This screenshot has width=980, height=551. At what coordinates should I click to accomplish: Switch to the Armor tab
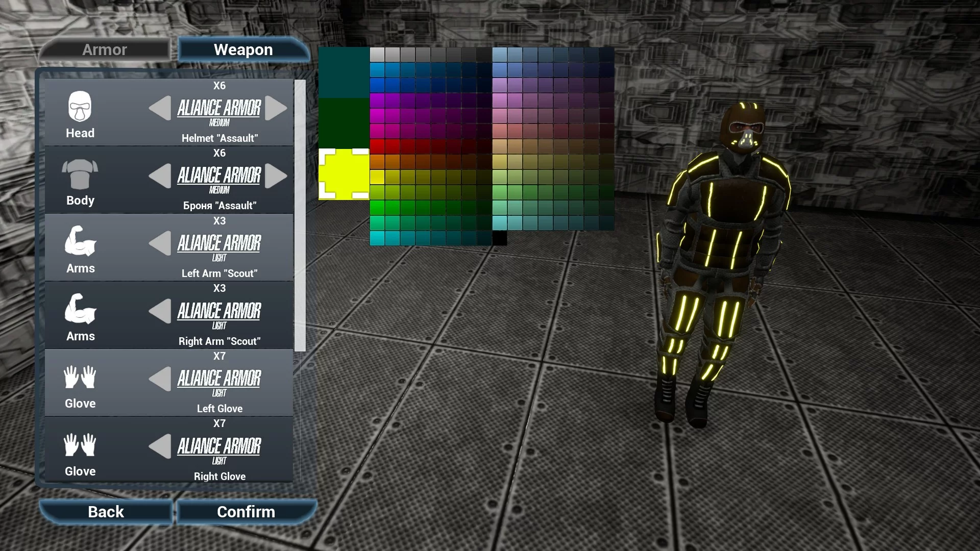105,49
